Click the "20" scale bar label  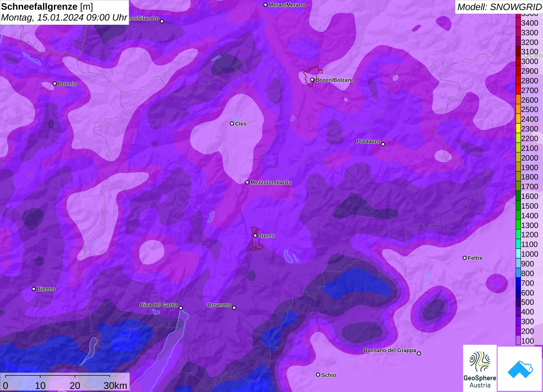[x=75, y=385]
